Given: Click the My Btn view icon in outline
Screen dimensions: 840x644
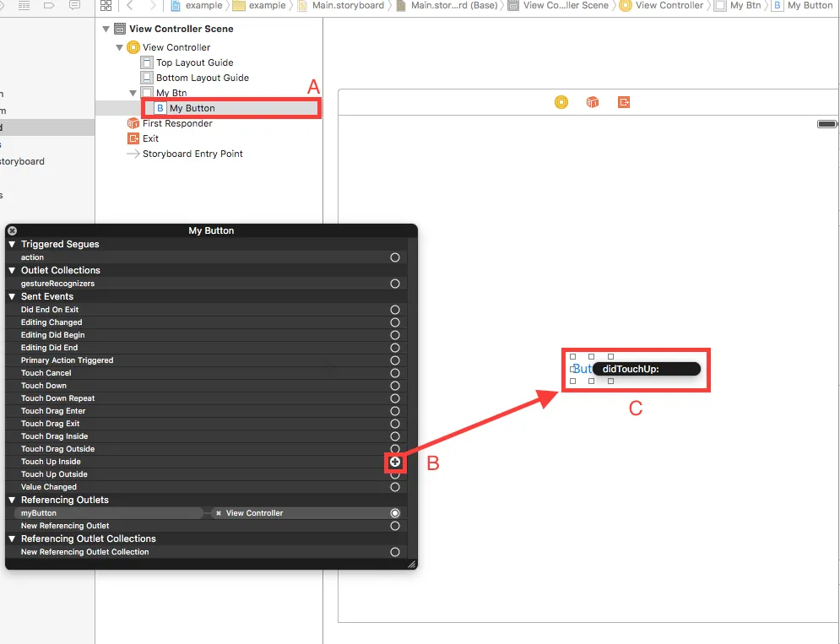Looking at the screenshot, I should [147, 92].
